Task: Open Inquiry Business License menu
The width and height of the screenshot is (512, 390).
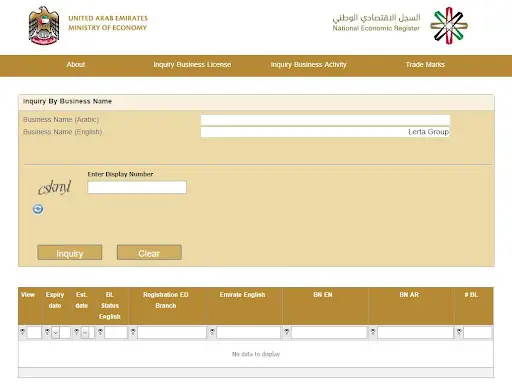Action: (x=192, y=65)
